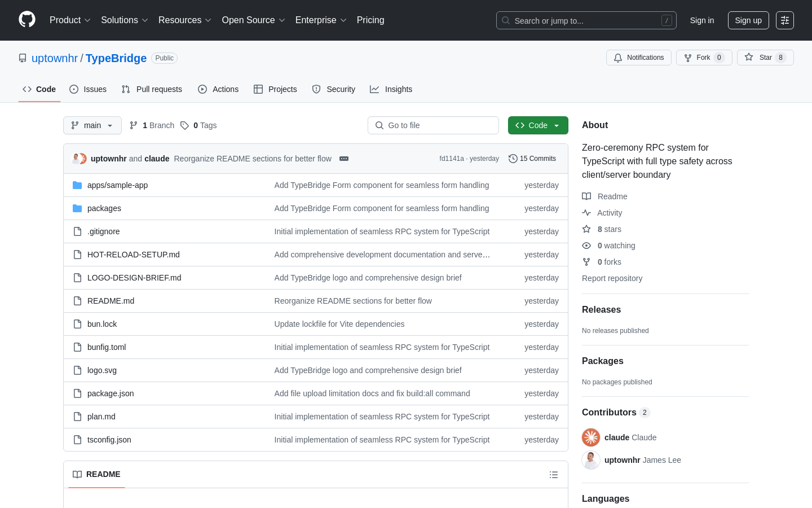This screenshot has height=508, width=812.
Task: Switch to the Issues tab
Action: (x=88, y=89)
